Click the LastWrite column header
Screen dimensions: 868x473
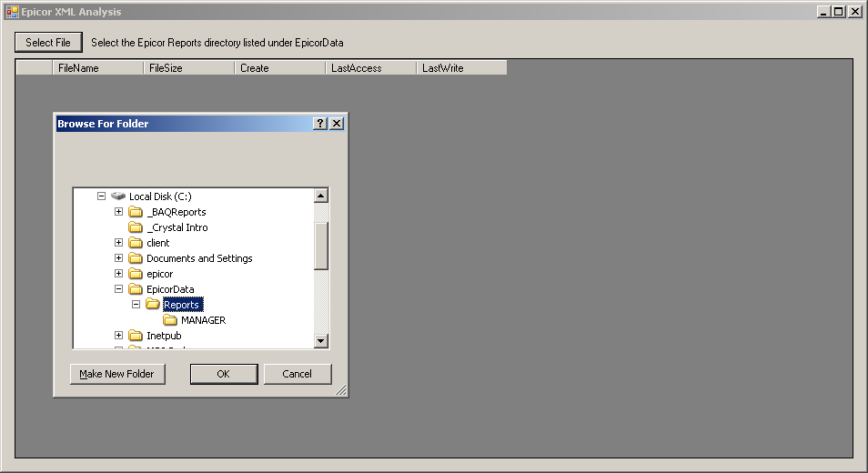(x=461, y=68)
